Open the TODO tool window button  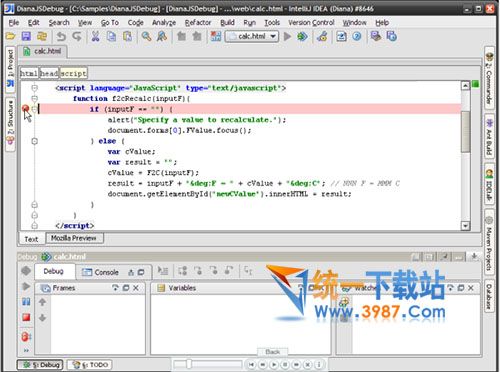pyautogui.click(x=90, y=365)
